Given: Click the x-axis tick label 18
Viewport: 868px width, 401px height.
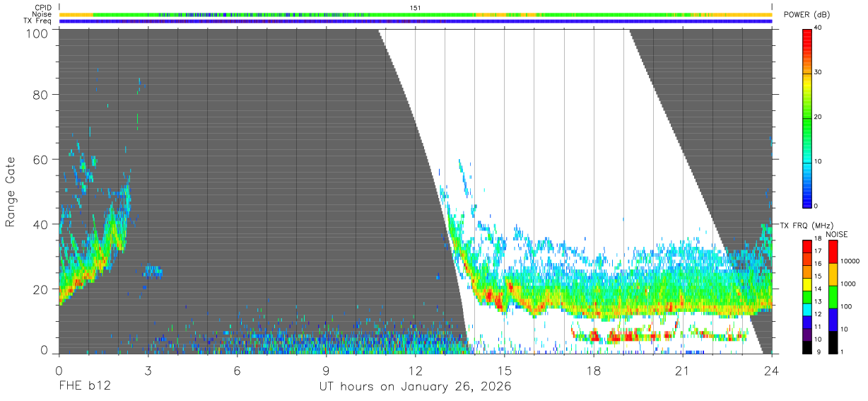Looking at the screenshot, I should point(593,371).
